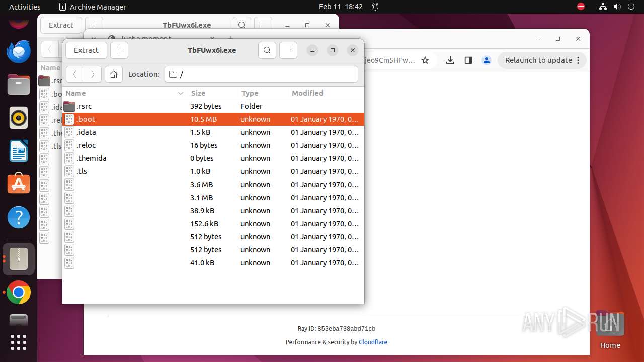Select the 152.6 kB file row
Viewport: 644px width, 362px height.
pos(213,224)
